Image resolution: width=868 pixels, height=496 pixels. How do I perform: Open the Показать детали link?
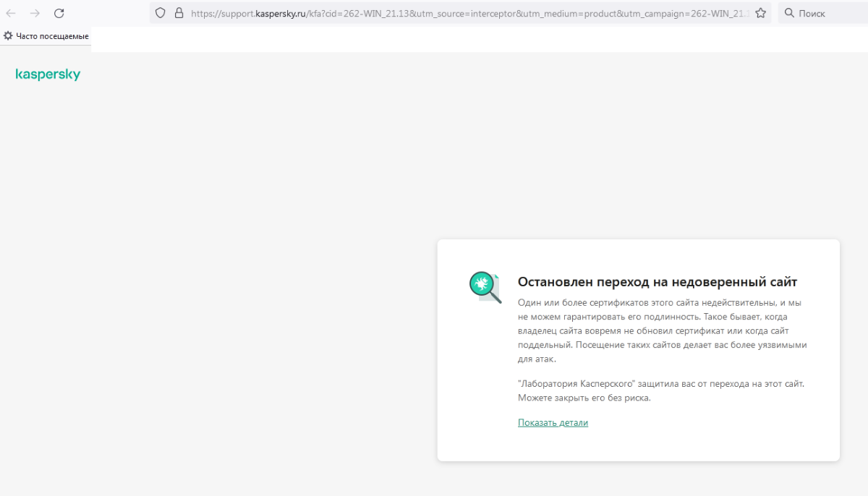tap(553, 422)
